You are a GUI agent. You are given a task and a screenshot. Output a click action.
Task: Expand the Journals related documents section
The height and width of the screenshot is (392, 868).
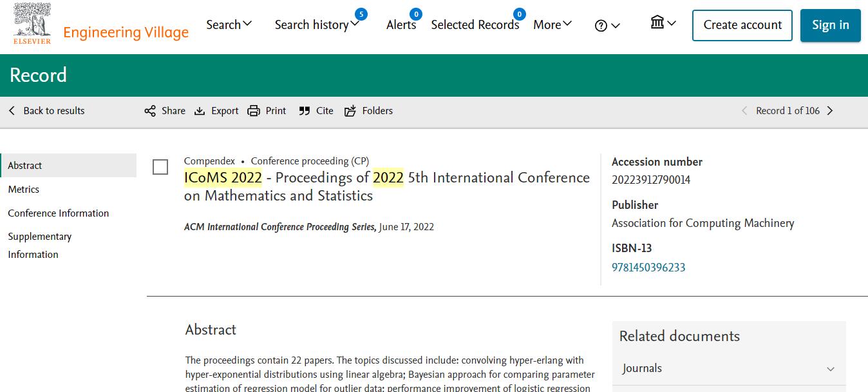click(x=830, y=369)
